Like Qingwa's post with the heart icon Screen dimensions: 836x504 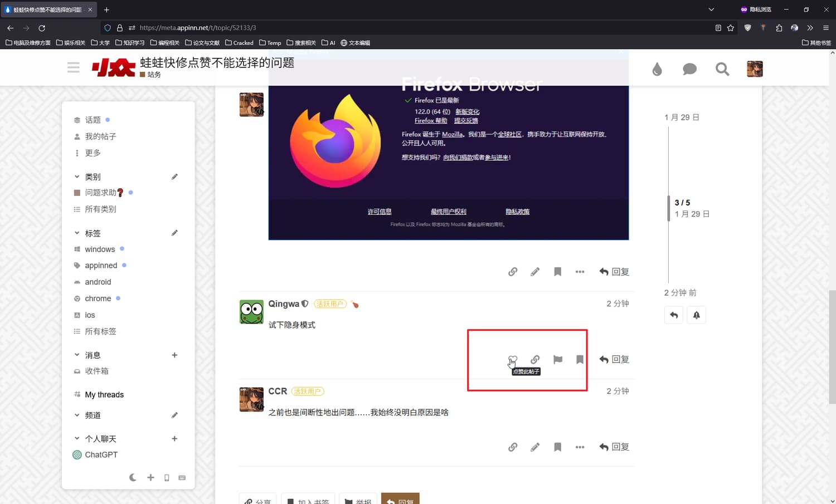coord(513,359)
